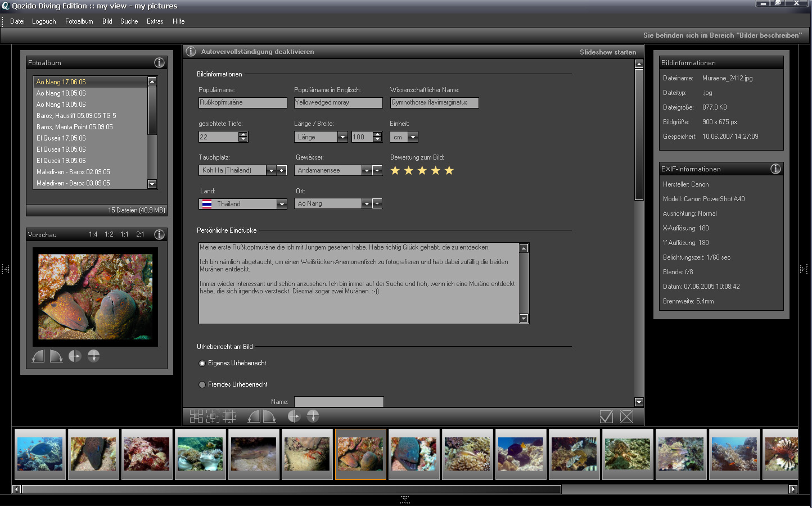This screenshot has height=508, width=812.
Task: Open the Einheit cm dropdown
Action: pos(413,137)
